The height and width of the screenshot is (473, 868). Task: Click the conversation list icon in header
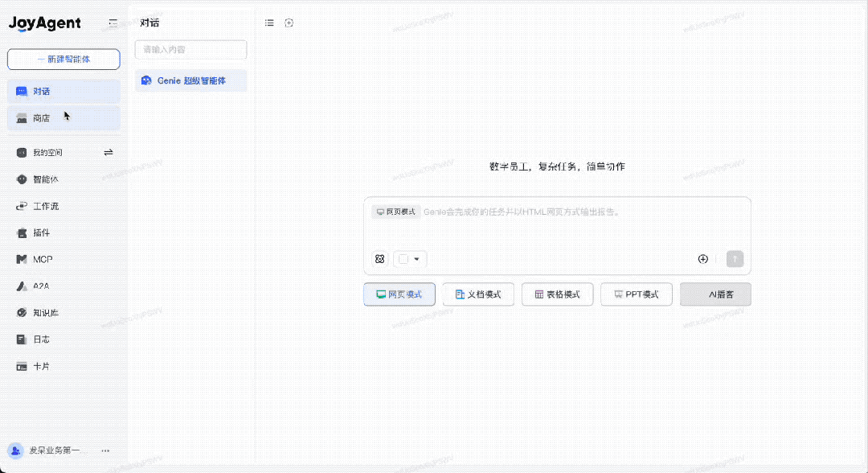269,23
